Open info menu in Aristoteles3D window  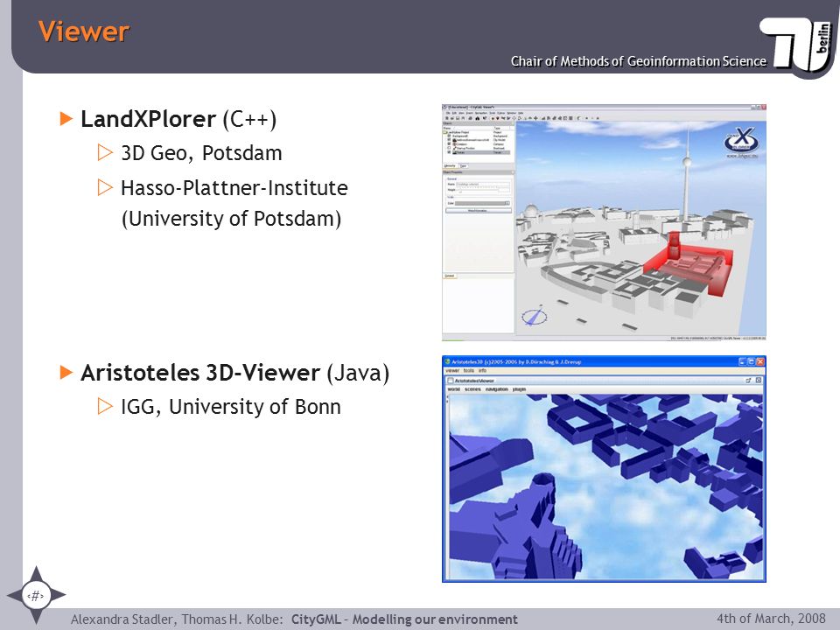pyautogui.click(x=483, y=371)
